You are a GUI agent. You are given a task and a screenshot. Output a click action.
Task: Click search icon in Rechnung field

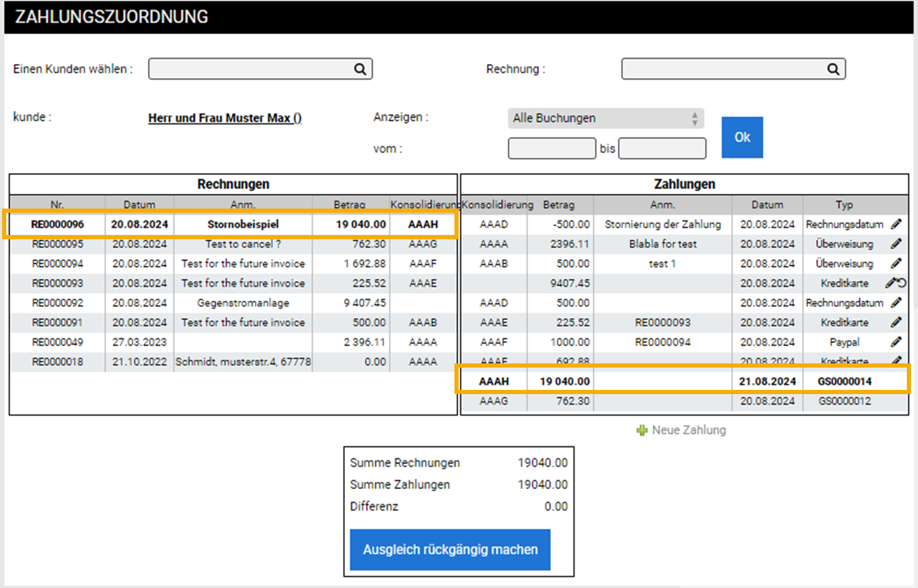coord(833,69)
